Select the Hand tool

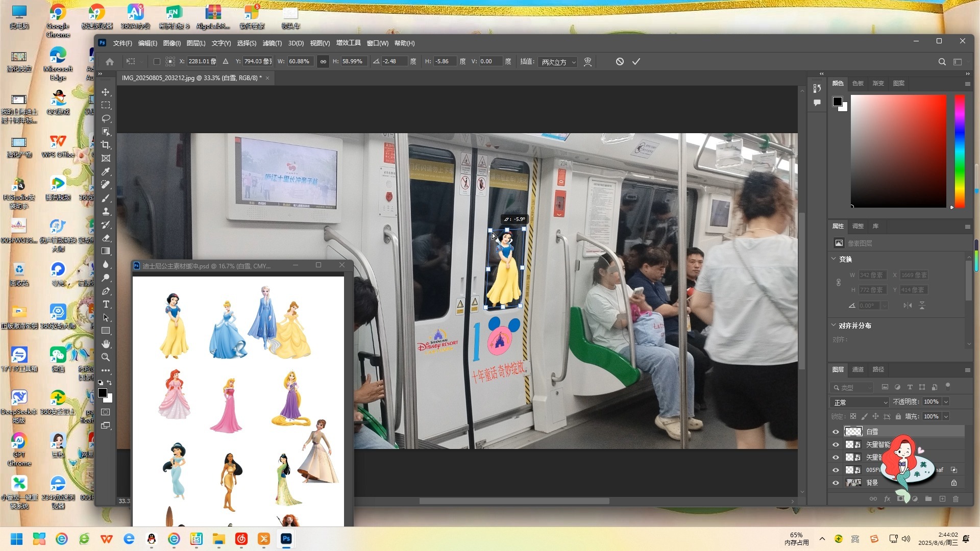(106, 344)
